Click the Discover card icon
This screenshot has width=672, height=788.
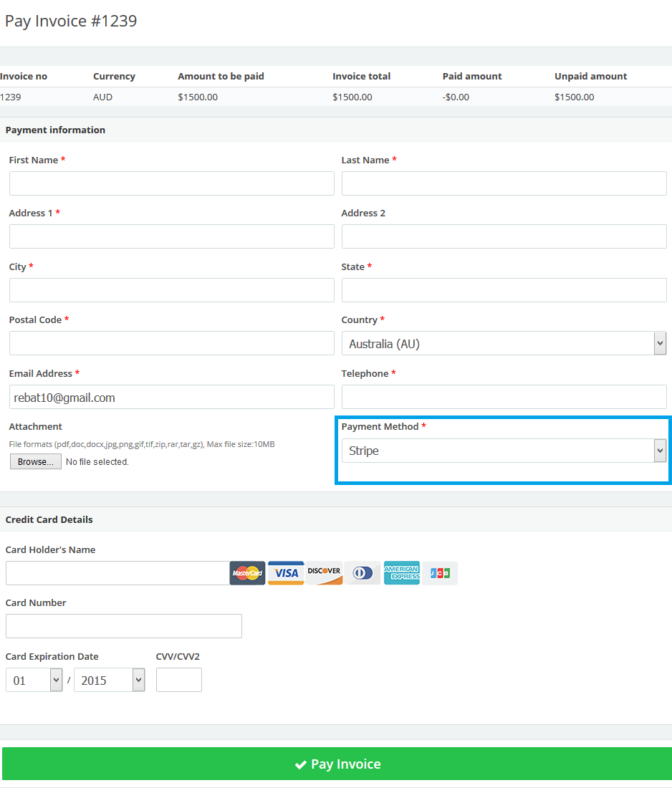tap(325, 573)
